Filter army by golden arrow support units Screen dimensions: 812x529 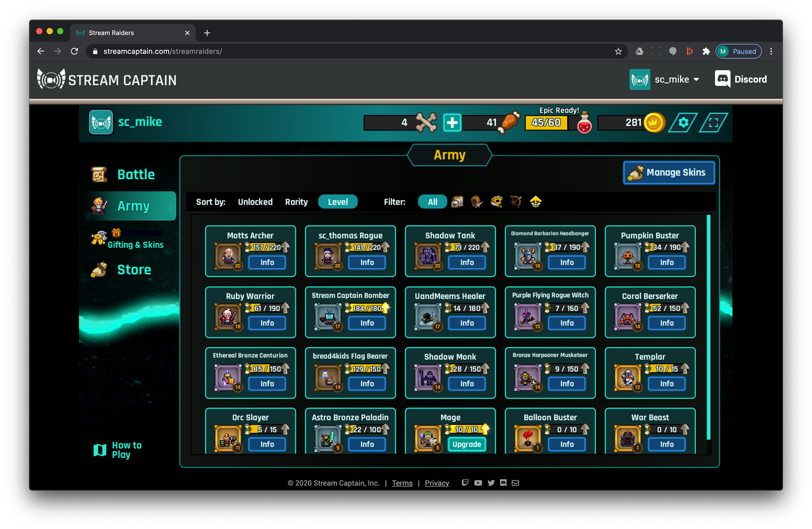536,202
